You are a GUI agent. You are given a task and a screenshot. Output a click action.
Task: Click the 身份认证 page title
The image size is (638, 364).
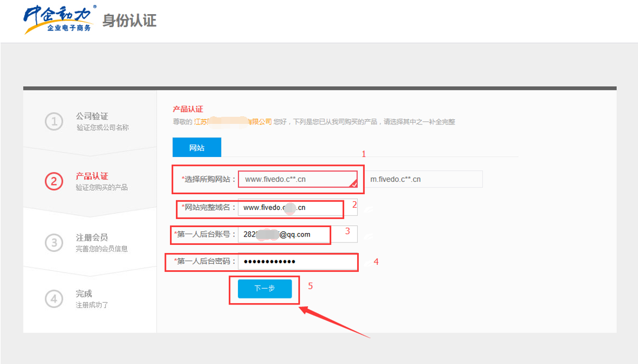point(129,21)
